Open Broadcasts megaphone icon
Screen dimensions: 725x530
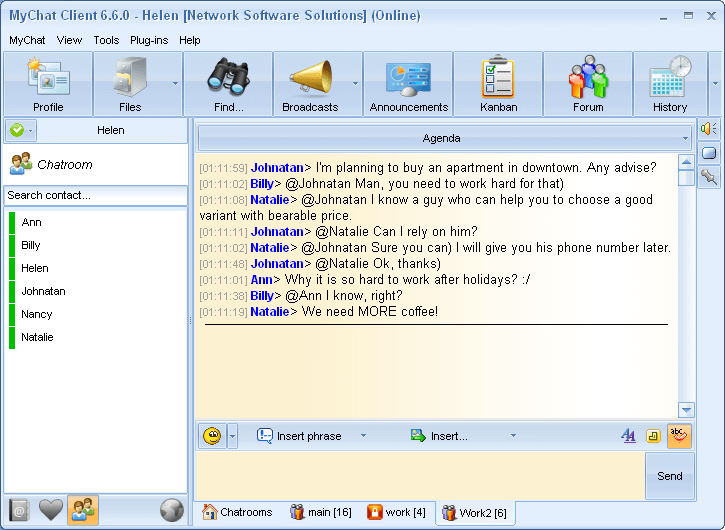[310, 83]
